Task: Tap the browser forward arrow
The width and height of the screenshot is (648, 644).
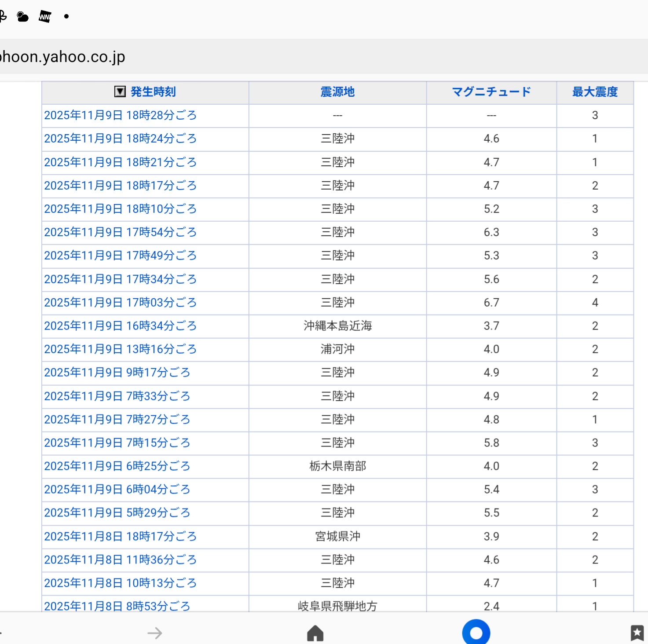Action: click(154, 633)
